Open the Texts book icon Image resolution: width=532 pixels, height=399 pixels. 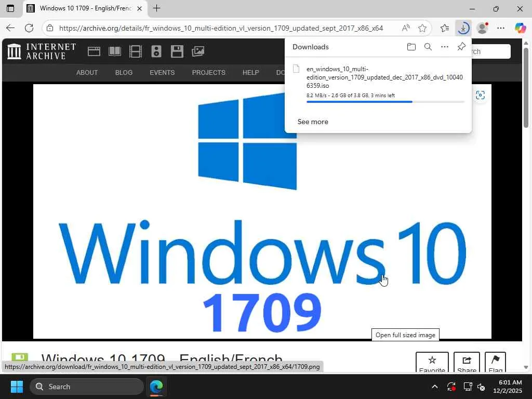(x=115, y=51)
